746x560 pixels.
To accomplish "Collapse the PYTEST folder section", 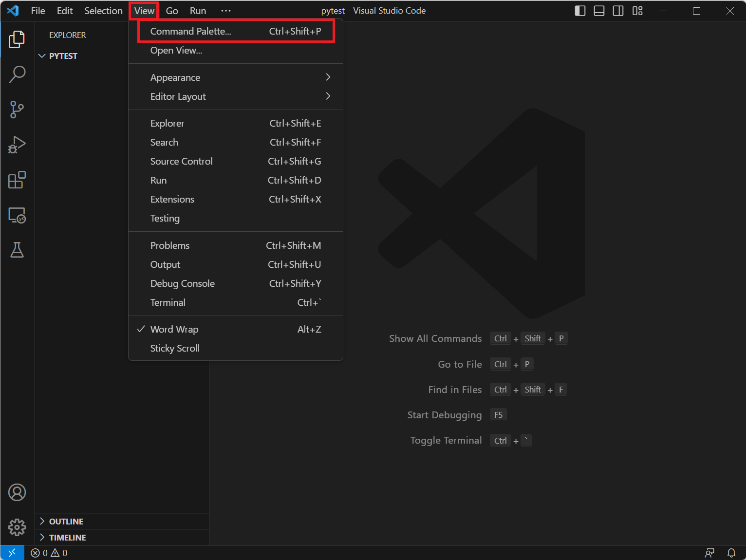I will (63, 56).
